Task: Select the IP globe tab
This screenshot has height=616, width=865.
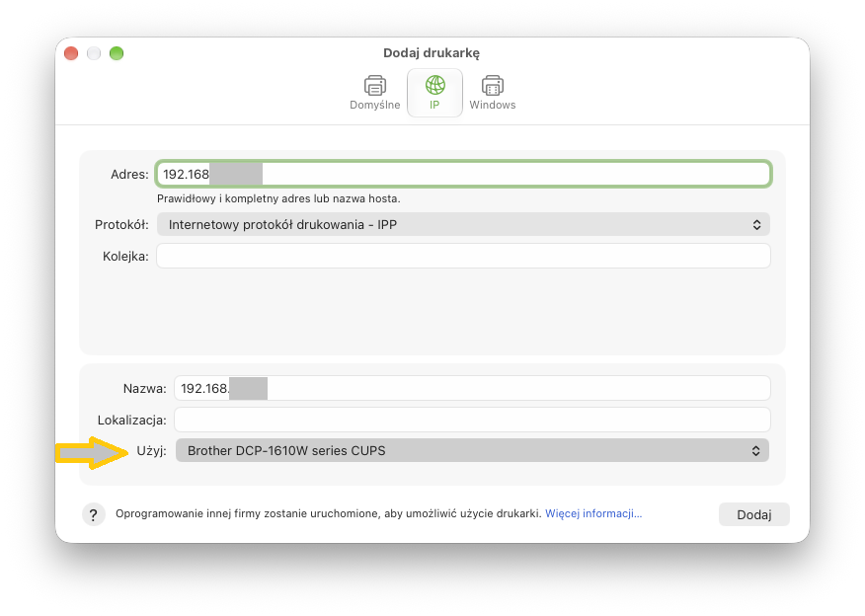Action: pyautogui.click(x=434, y=93)
